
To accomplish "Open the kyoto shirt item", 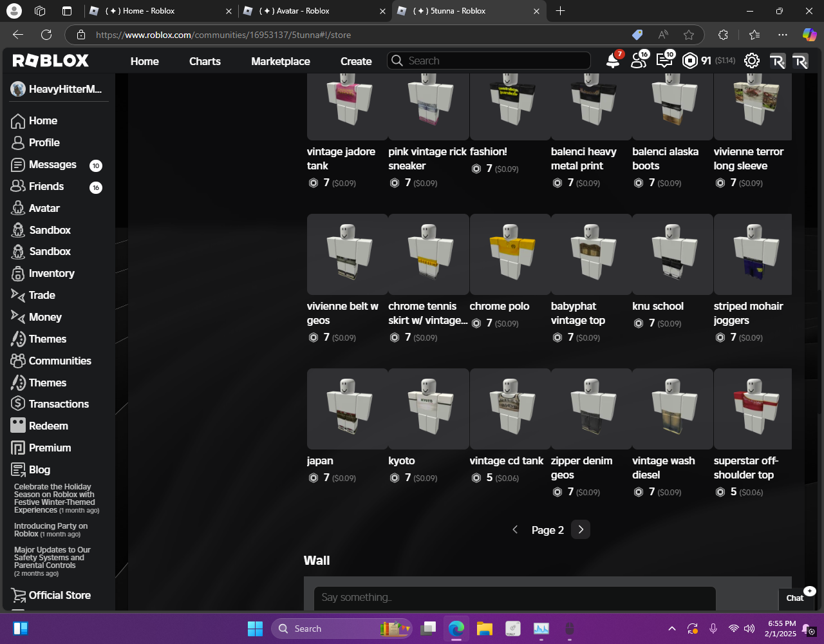I will click(x=428, y=409).
